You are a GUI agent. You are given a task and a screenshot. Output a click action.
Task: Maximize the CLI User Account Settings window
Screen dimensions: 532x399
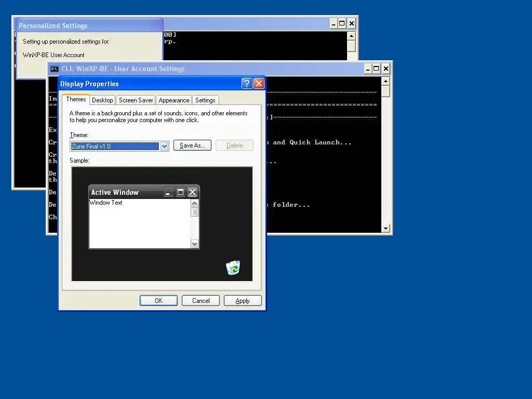376,69
